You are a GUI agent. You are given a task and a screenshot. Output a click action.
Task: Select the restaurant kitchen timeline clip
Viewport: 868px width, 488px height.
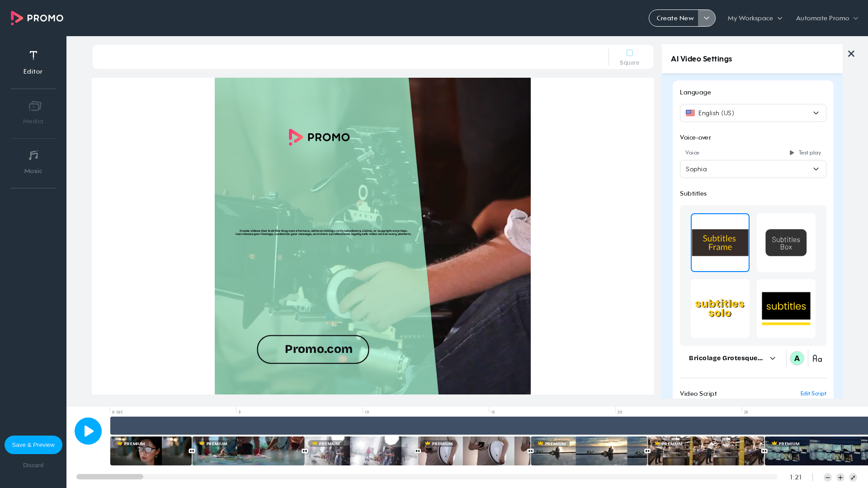pyautogui.click(x=706, y=451)
